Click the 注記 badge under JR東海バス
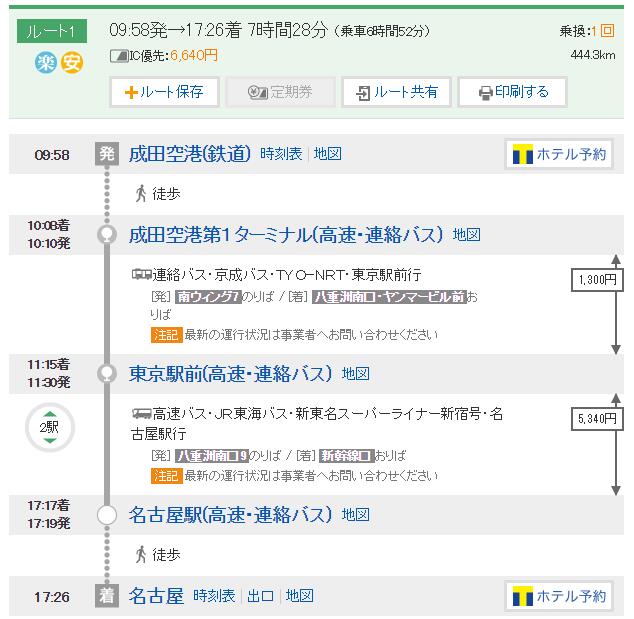Screen dimensions: 634x619 tap(167, 476)
